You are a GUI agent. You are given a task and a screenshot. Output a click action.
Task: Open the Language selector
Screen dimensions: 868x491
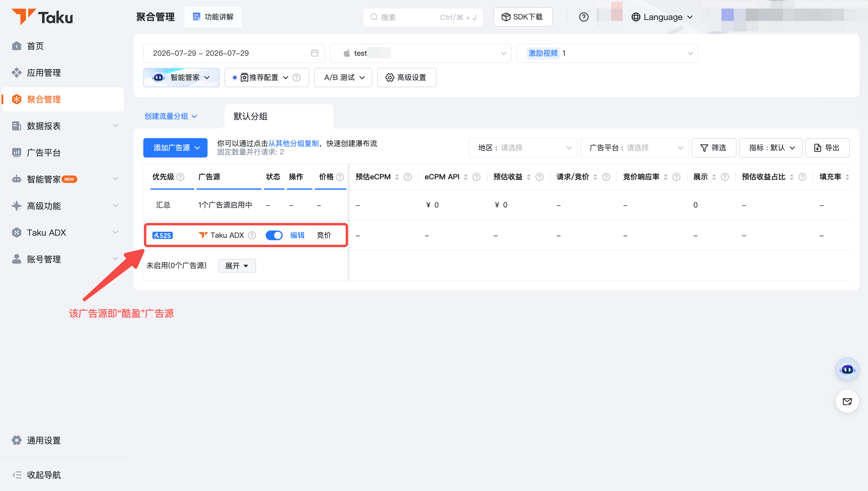[x=662, y=17]
